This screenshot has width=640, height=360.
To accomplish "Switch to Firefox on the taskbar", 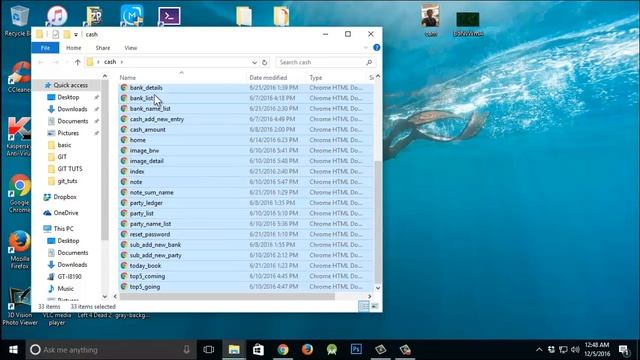I will [x=307, y=350].
